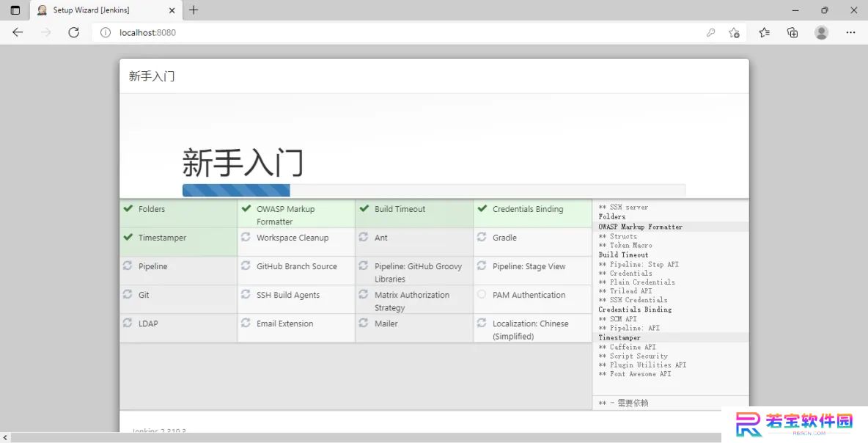Viewport: 868px width, 443px height.
Task: Click 'OWASP Markup Formatter' log line
Action: [x=641, y=227]
